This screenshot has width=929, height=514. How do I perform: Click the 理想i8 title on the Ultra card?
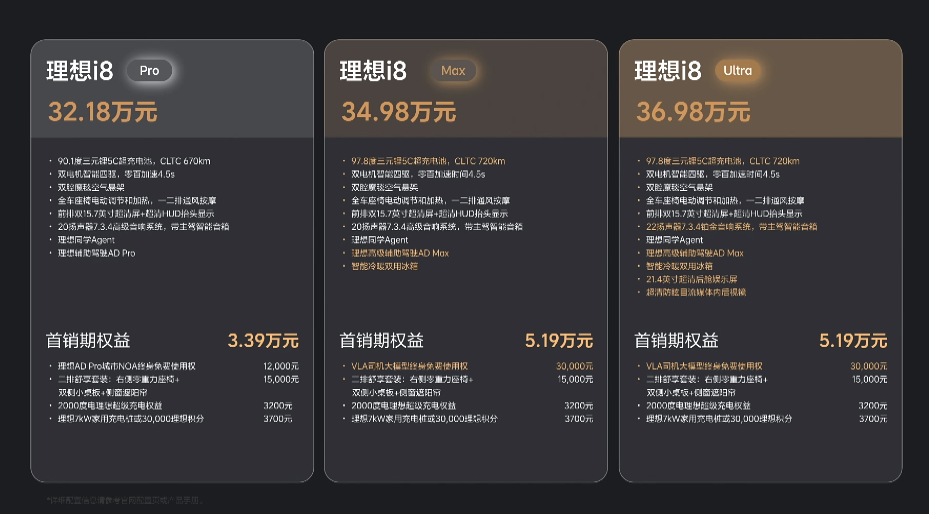click(x=668, y=71)
